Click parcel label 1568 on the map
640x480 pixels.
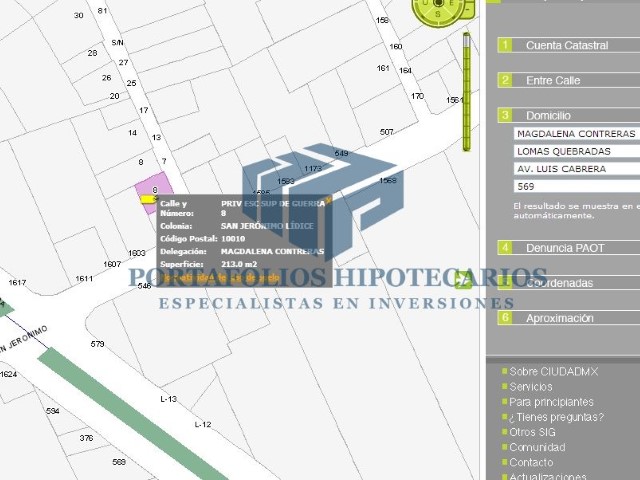tap(388, 180)
